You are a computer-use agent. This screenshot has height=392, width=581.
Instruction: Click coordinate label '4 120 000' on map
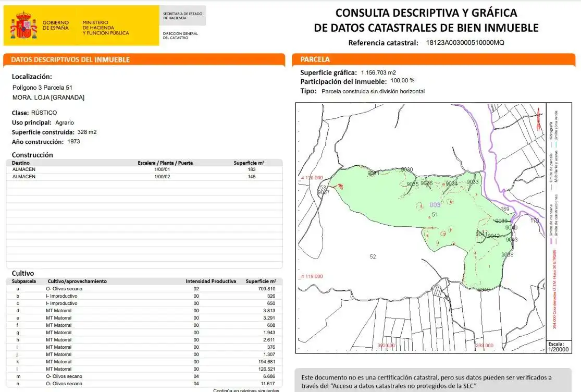tap(312, 178)
